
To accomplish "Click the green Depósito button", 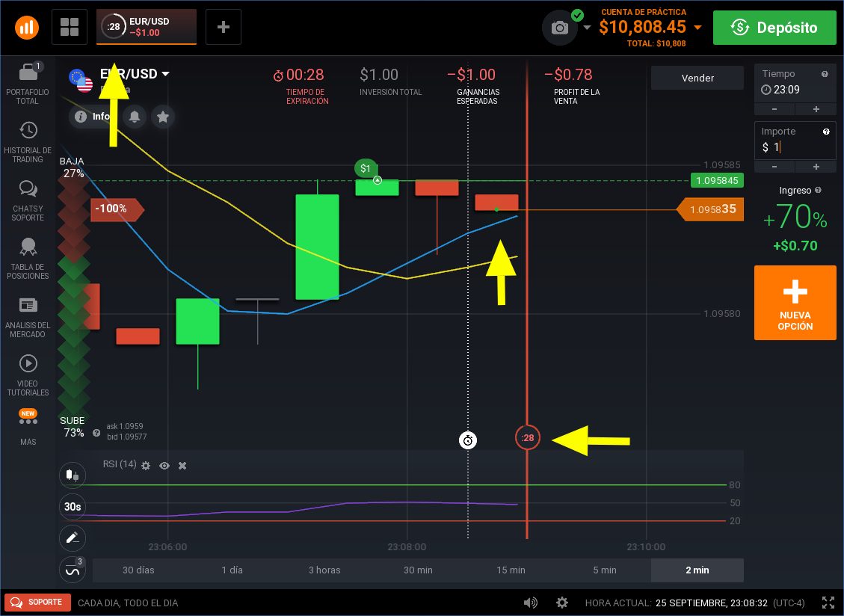I will tap(774, 28).
